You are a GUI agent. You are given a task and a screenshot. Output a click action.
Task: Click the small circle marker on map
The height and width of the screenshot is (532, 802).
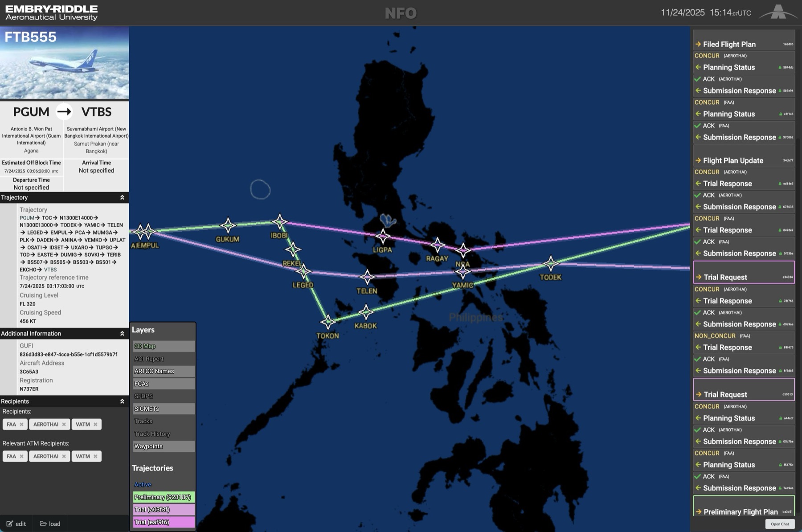tap(260, 189)
